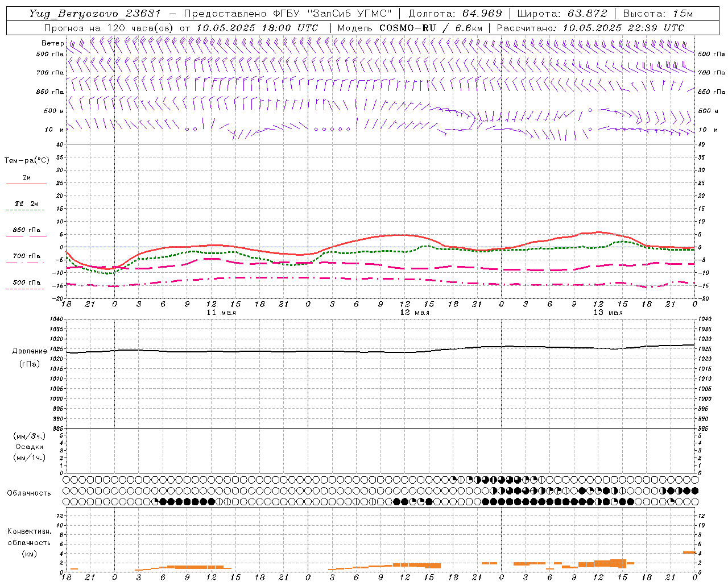Click the (гПа) unit label under Давление
This screenshot has width=728, height=582.
pyautogui.click(x=29, y=364)
